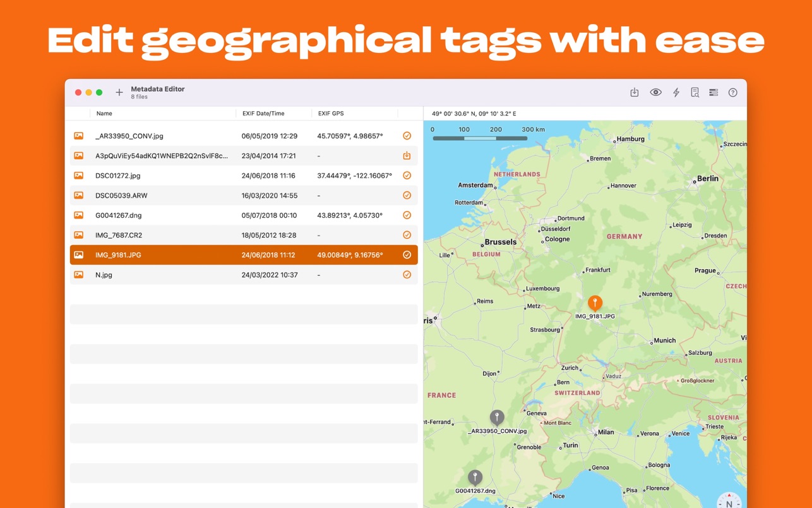
Task: Click the lightning bolt quick actions icon
Action: [676, 93]
